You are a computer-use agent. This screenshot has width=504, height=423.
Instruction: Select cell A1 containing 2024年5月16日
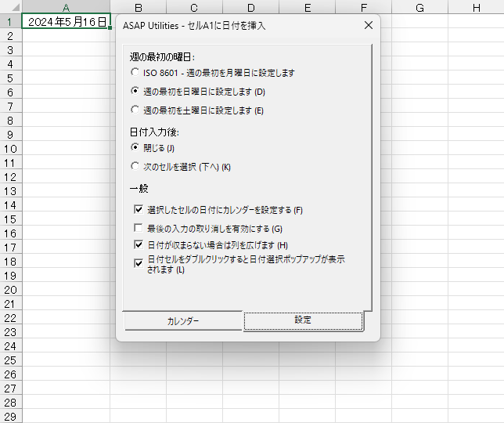click(66, 21)
